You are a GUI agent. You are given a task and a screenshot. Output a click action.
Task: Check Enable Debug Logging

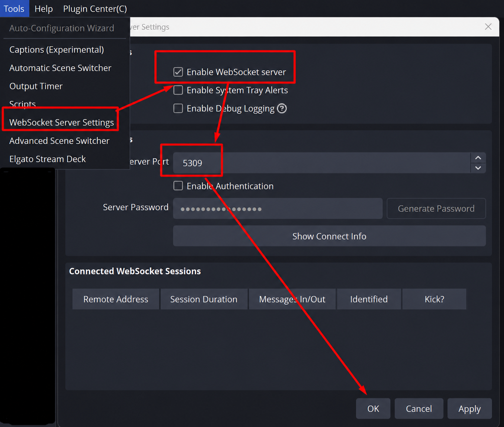pyautogui.click(x=178, y=108)
